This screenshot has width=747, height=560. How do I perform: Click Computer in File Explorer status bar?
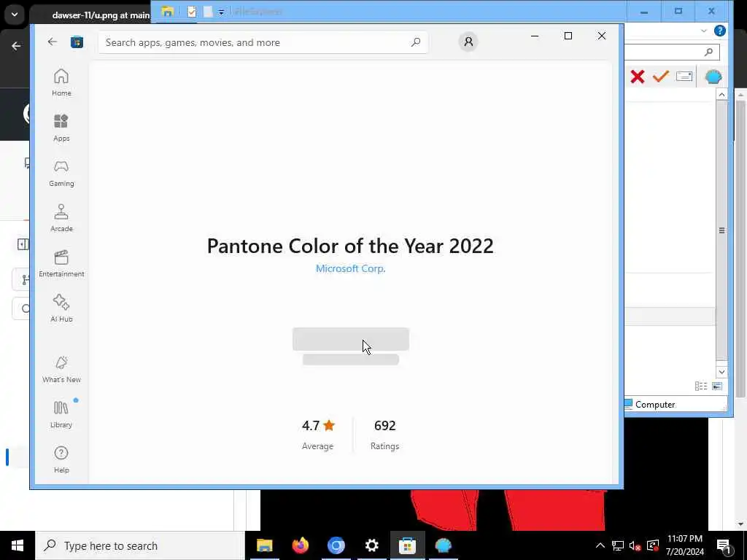[655, 404]
